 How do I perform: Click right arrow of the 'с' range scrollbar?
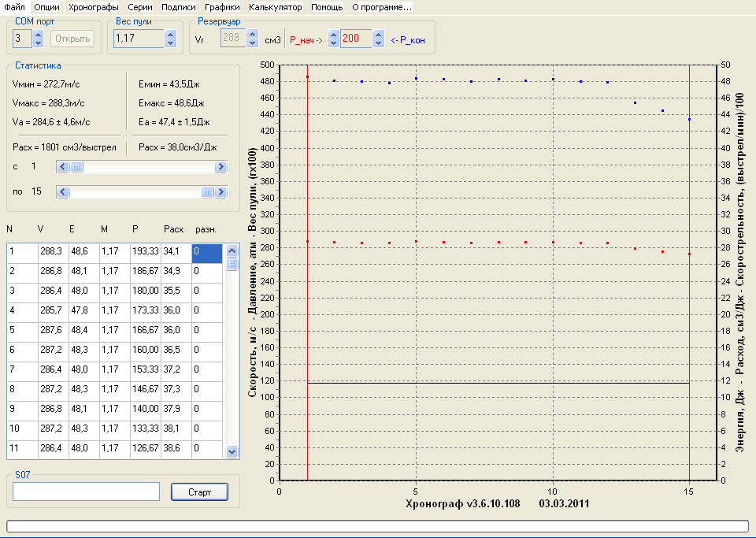point(220,167)
